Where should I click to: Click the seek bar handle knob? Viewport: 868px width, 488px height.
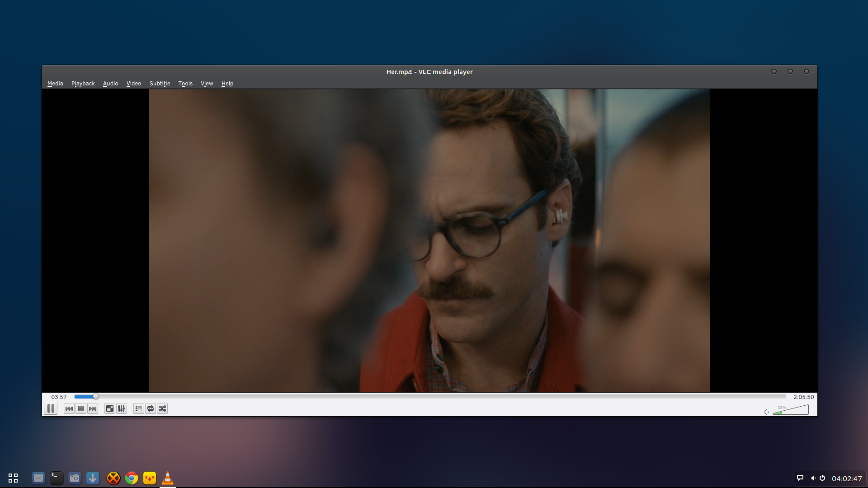tap(96, 397)
